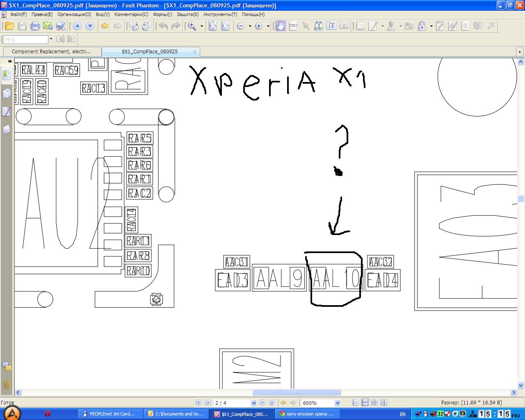Click the Comment note balloon toolbar icon
The width and height of the screenshot is (525, 420).
[x=478, y=26]
